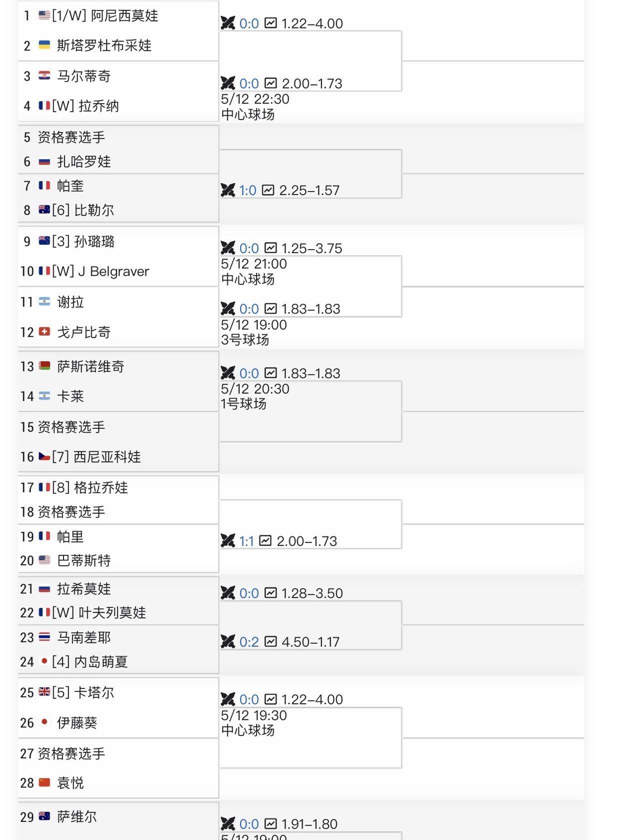Image resolution: width=640 pixels, height=840 pixels.
Task: Open the 1:1 head-to-head record link
Action: click(x=246, y=541)
